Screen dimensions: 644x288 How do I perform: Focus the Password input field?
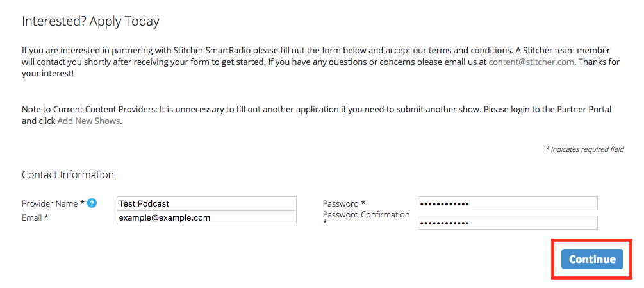(508, 203)
